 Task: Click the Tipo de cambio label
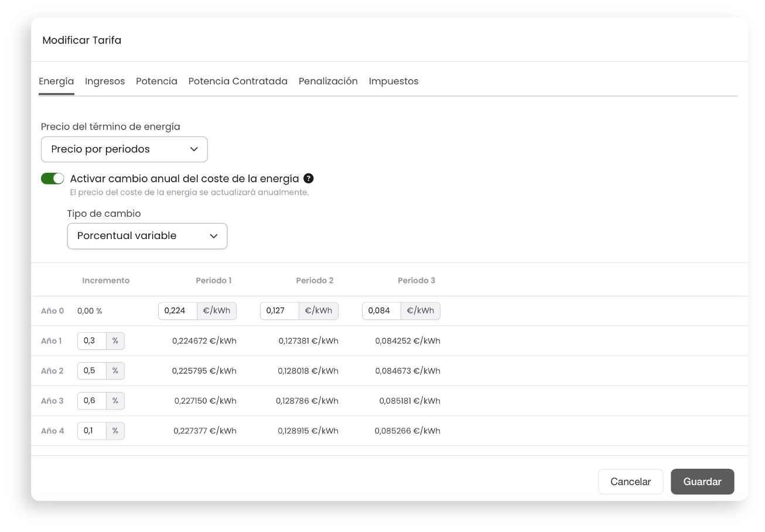pyautogui.click(x=104, y=214)
